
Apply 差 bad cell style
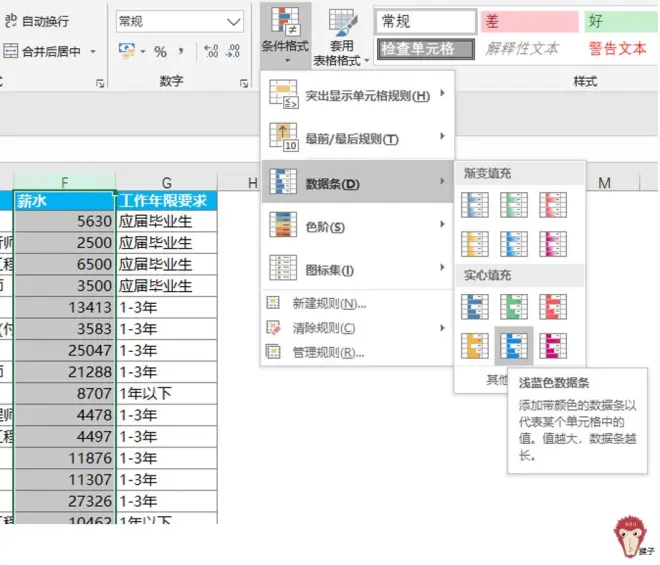coord(530,21)
